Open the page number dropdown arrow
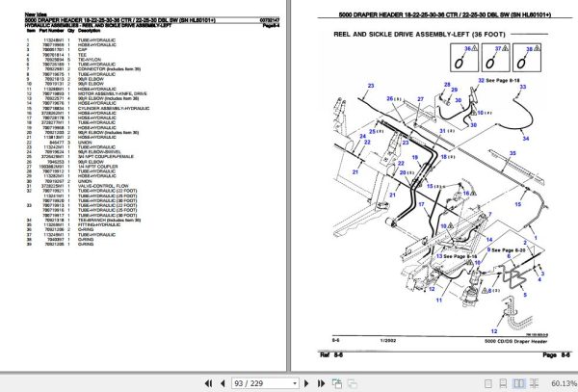The image size is (578, 392). (x=295, y=383)
